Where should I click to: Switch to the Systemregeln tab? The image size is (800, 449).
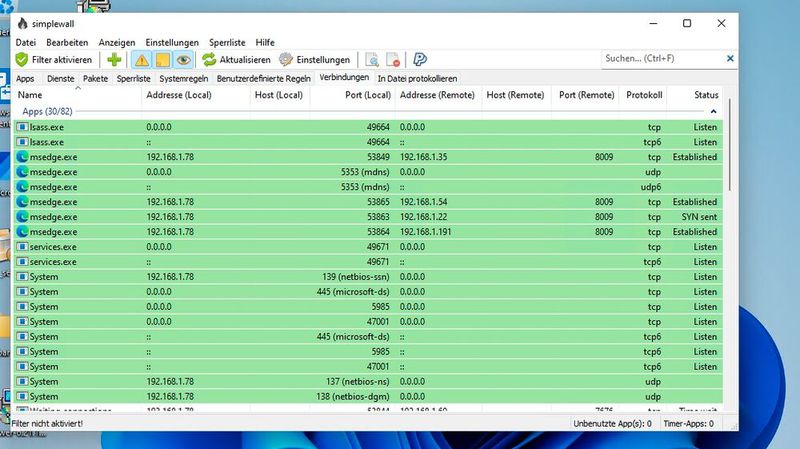coord(184,79)
